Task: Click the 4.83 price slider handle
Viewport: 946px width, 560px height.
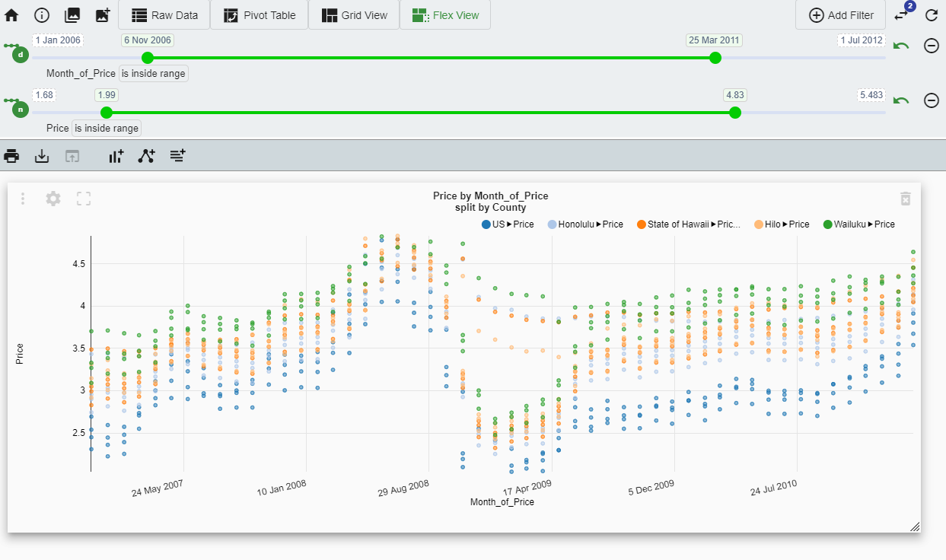Action: pyautogui.click(x=734, y=113)
